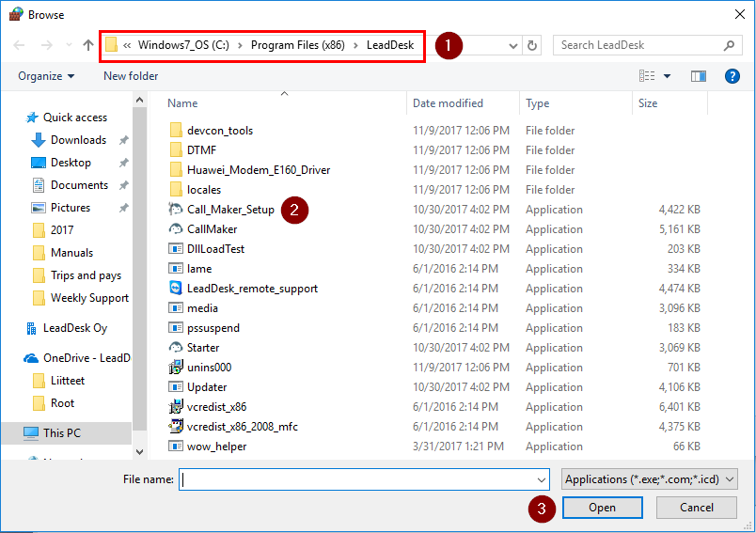Open Trips and pays folder
The width and height of the screenshot is (756, 533).
pos(86,275)
